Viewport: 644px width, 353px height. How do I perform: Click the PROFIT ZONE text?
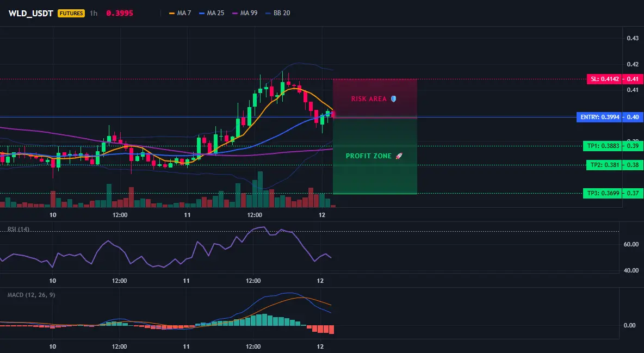pyautogui.click(x=369, y=156)
